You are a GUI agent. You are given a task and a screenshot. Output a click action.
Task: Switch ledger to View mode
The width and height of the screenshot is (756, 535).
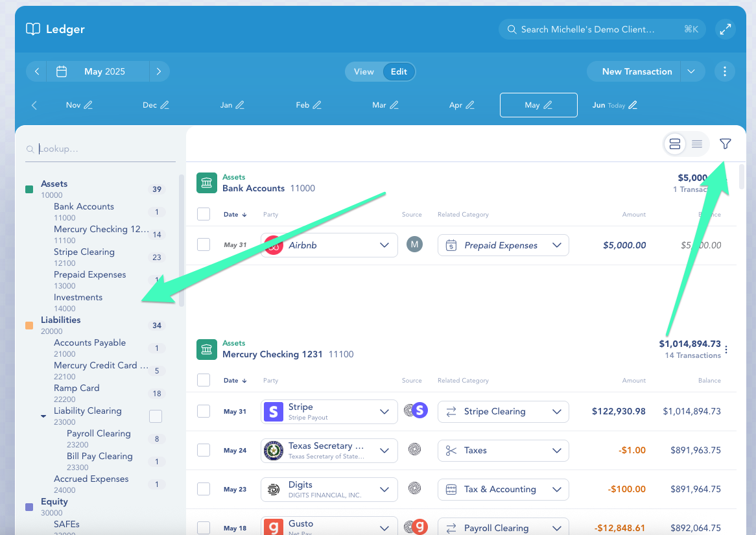tap(364, 71)
